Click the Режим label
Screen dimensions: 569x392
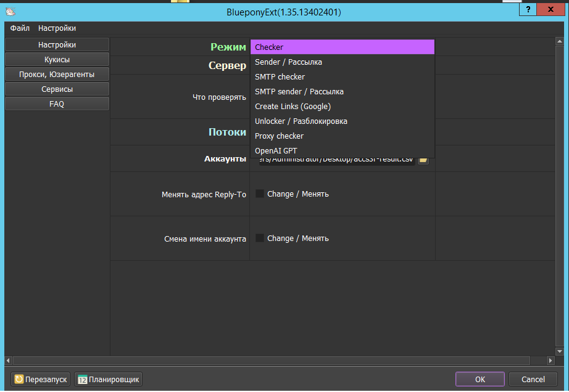228,47
